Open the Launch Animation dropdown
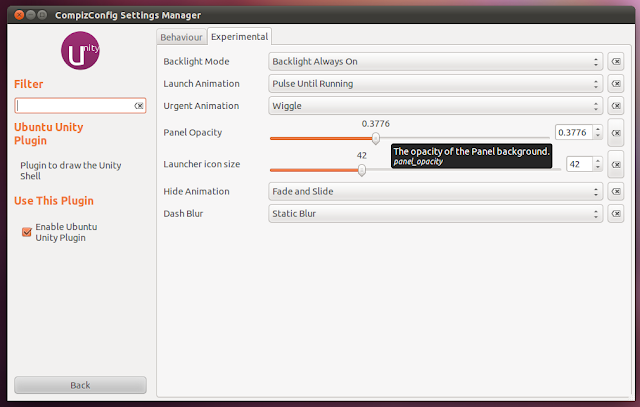Screen dimensions: 640x407 435,84
